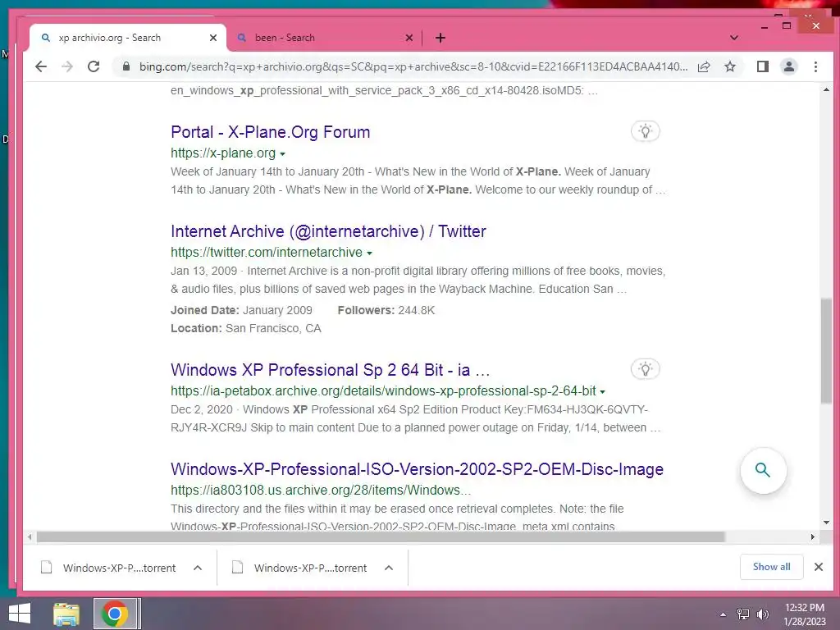Click the horizontal scrollbar thumb
This screenshot has height=630, width=840.
tap(381, 536)
